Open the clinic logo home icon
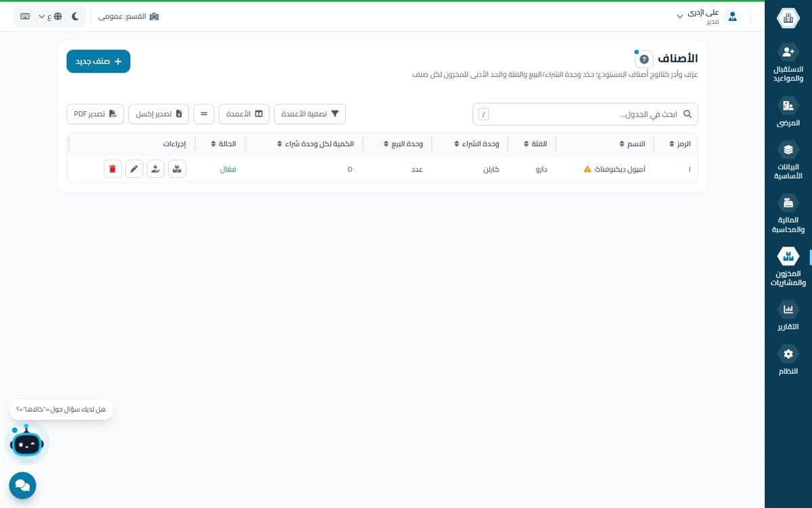Image resolution: width=812 pixels, height=508 pixels. 788,18
